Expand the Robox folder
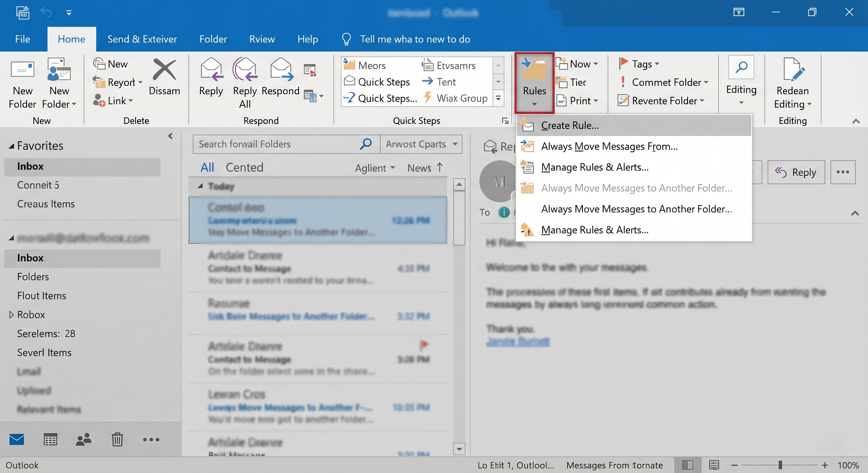Image resolution: width=868 pixels, height=473 pixels. click(x=11, y=314)
